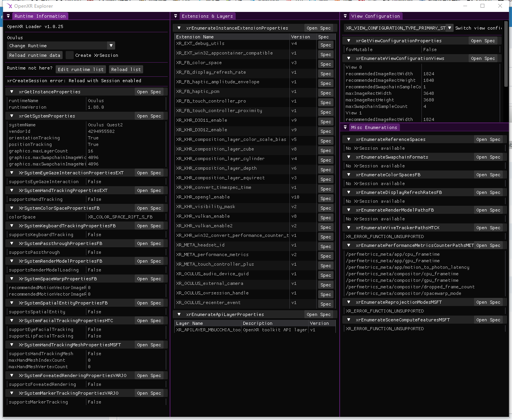Enable the Create XrSession checkbox
Screen dimensions: 512x420
tap(69, 55)
